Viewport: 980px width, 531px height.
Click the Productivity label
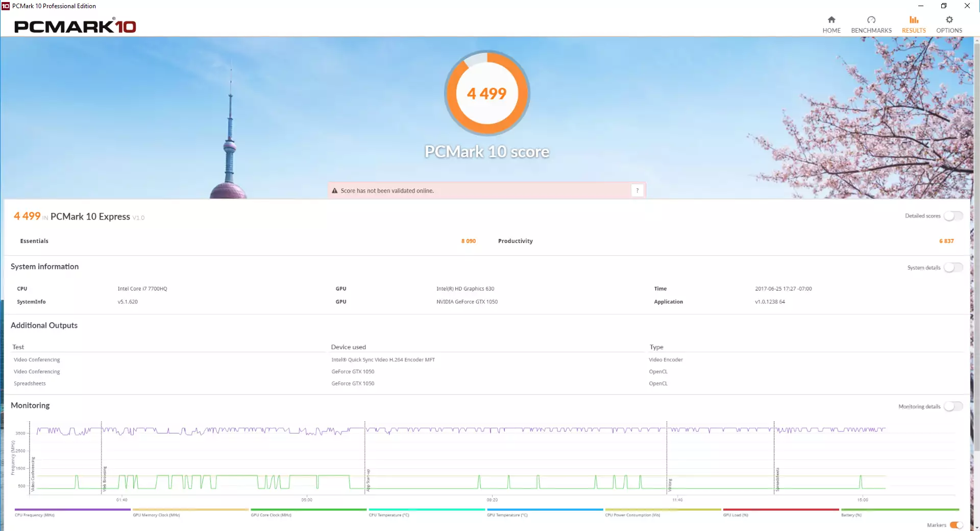pyautogui.click(x=516, y=241)
